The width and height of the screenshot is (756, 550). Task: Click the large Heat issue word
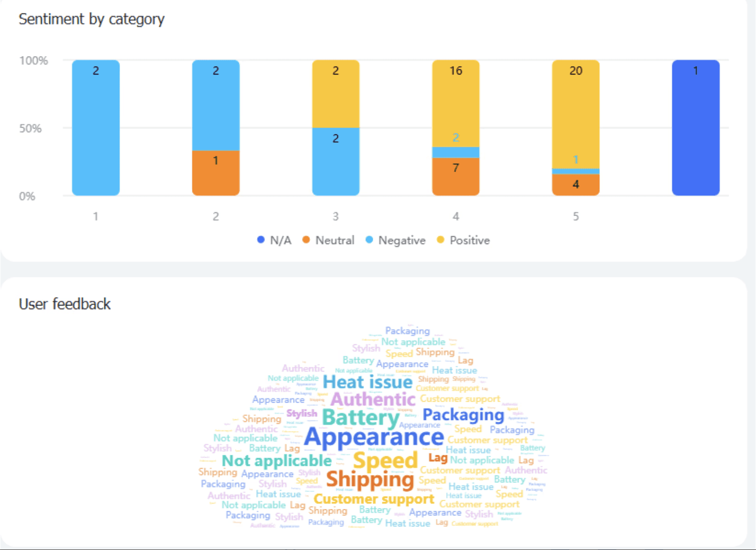click(367, 382)
